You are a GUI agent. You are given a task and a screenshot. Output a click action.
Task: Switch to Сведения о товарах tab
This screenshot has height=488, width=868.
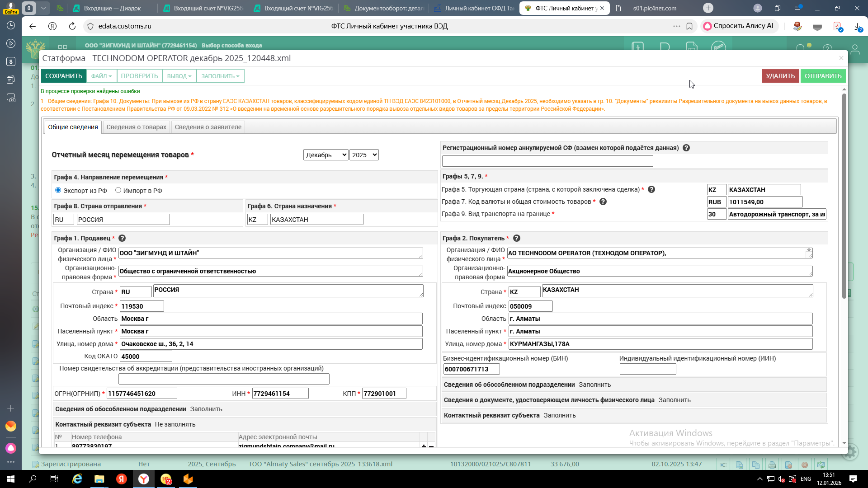click(136, 127)
